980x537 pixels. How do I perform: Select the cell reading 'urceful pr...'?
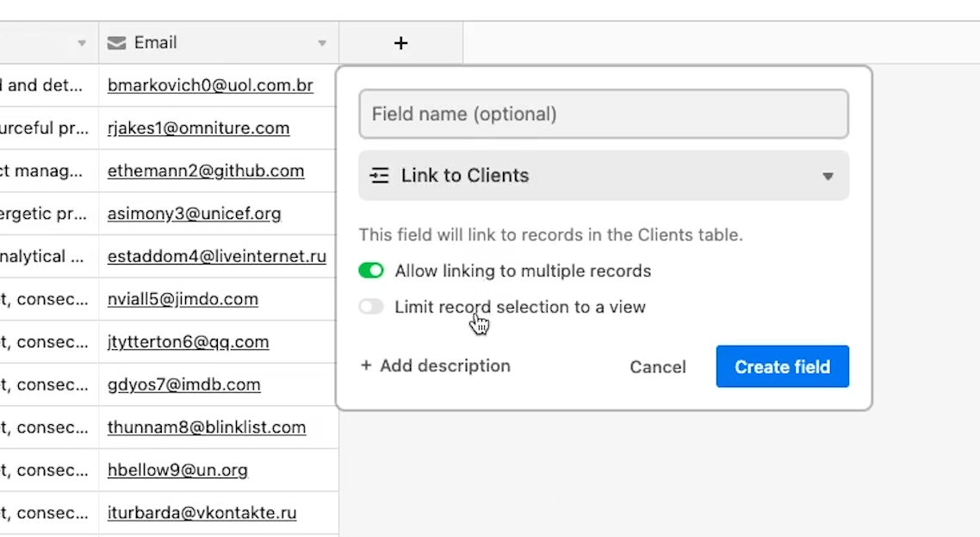pyautogui.click(x=49, y=128)
